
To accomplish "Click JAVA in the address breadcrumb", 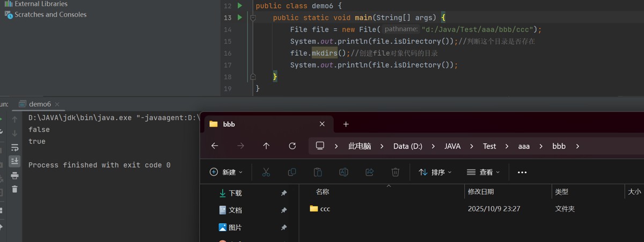I will point(452,146).
